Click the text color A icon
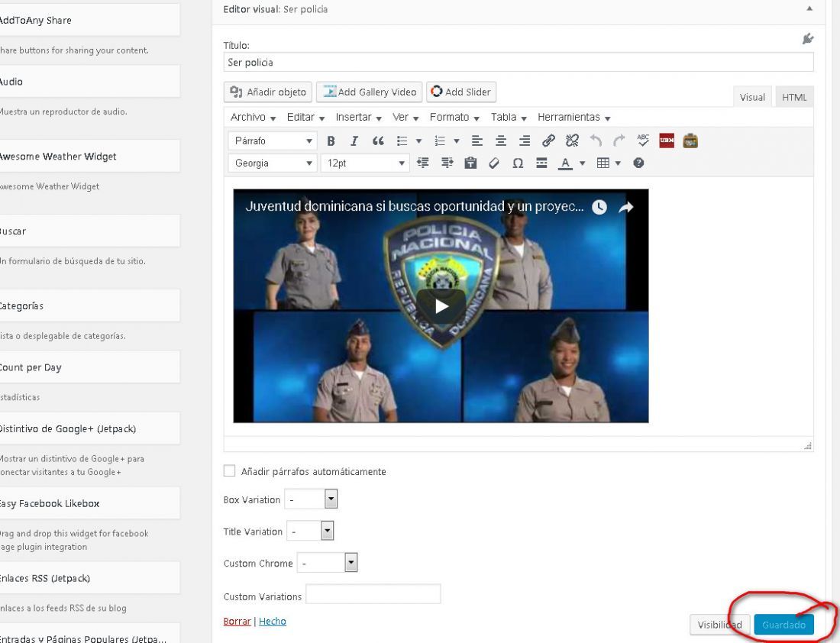840x643 pixels. tap(565, 163)
